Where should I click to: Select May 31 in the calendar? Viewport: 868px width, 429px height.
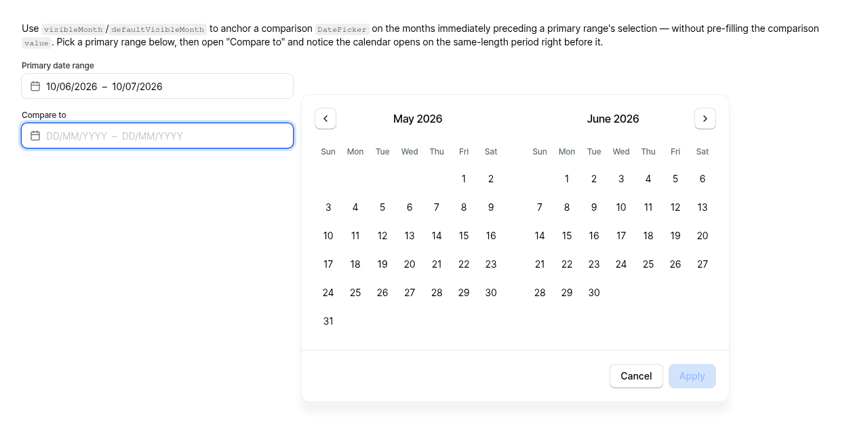(x=328, y=321)
